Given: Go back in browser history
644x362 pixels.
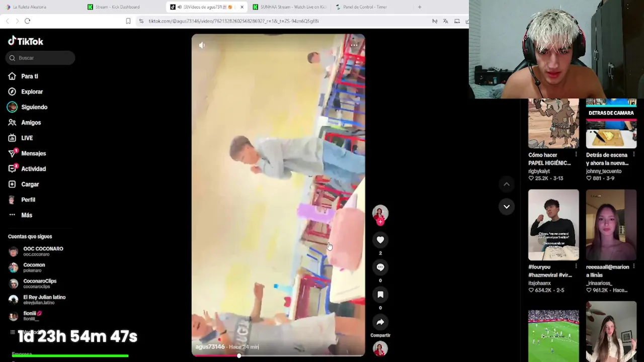Looking at the screenshot, I should [x=8, y=21].
